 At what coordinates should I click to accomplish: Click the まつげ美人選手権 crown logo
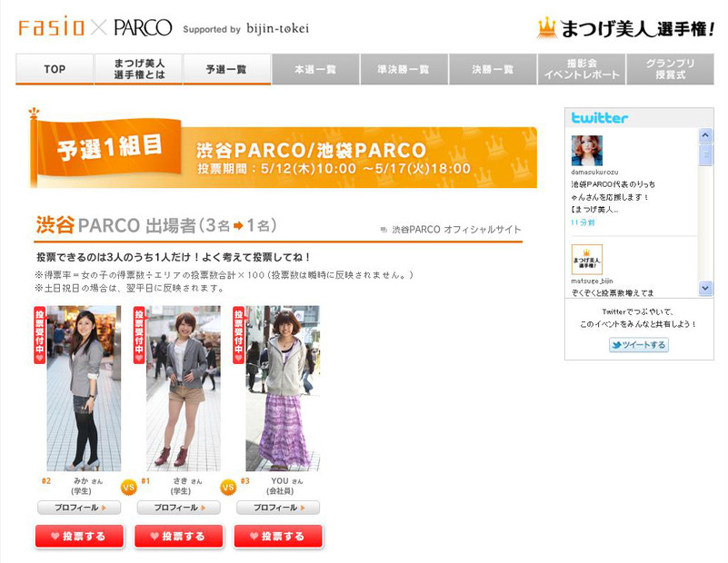[625, 28]
